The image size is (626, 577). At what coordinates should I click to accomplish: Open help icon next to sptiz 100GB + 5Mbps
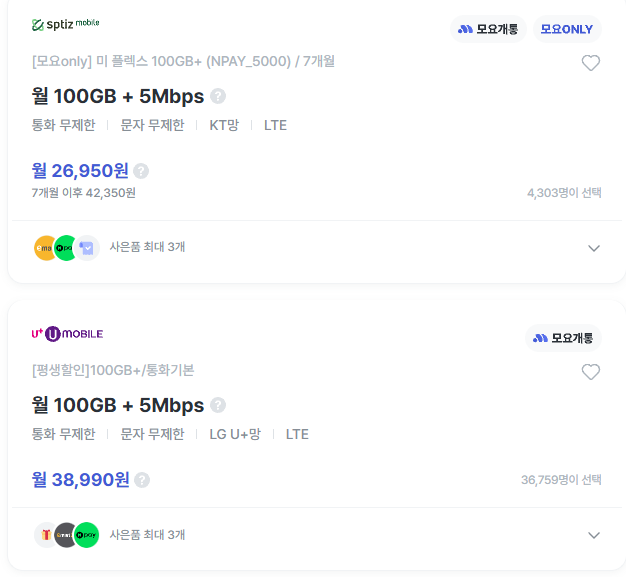[218, 96]
